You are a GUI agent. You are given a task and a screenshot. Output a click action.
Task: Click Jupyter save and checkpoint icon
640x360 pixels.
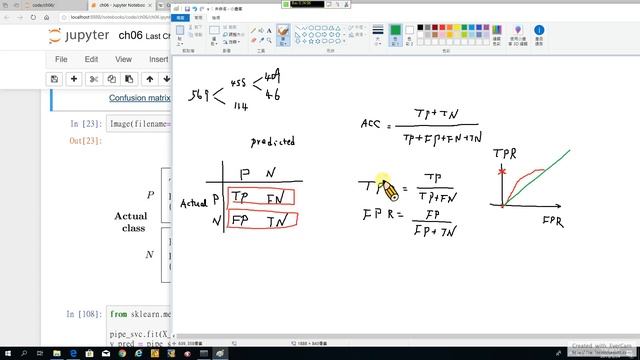[54, 79]
